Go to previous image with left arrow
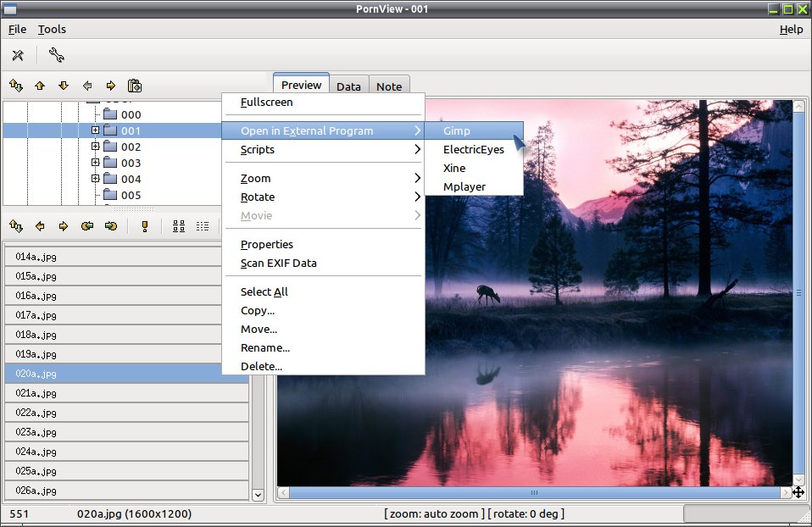The width and height of the screenshot is (812, 527). tap(40, 225)
